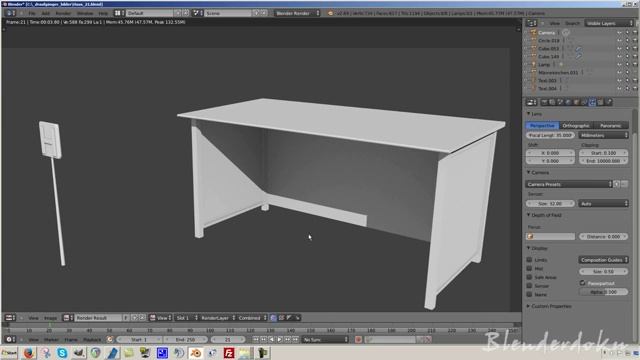Screen dimensions: 640x360
Task: Toggle the Passepartout checkbox
Action: [x=582, y=283]
